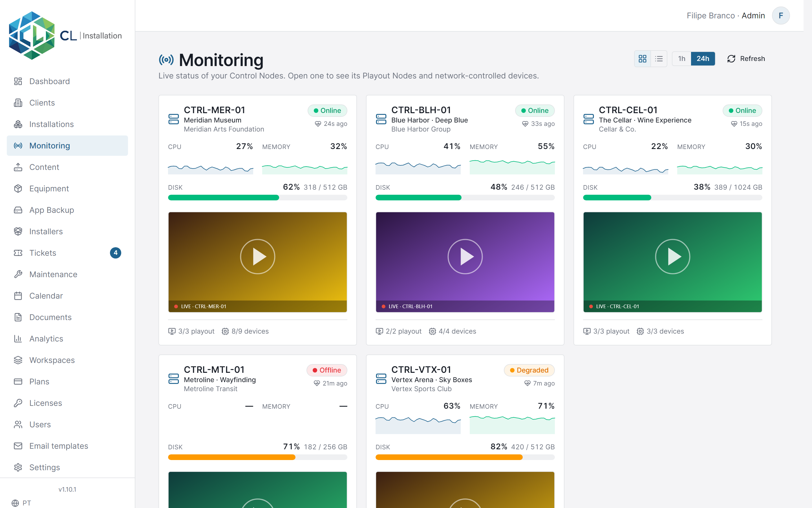This screenshot has height=508, width=812.
Task: Click the CTRL-BLH-01 server icon
Action: point(381,119)
